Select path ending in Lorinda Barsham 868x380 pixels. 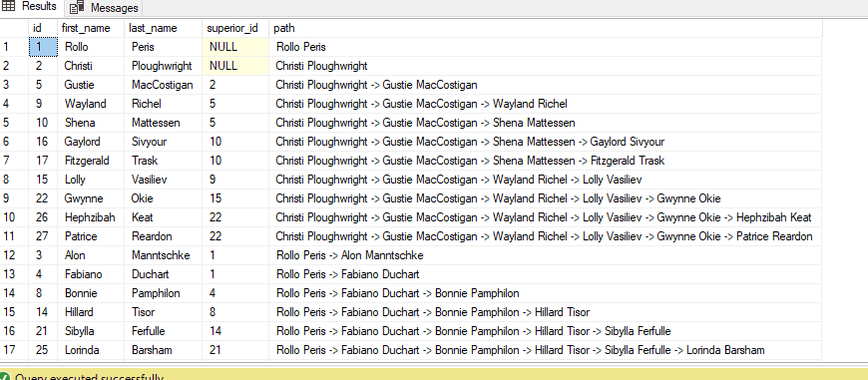coord(546,350)
